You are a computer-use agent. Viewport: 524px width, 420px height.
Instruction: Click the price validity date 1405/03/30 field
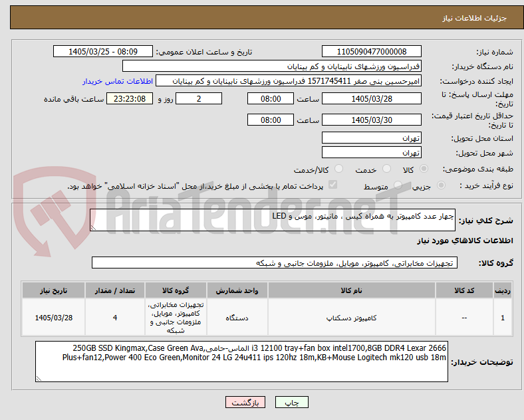coord(371,120)
